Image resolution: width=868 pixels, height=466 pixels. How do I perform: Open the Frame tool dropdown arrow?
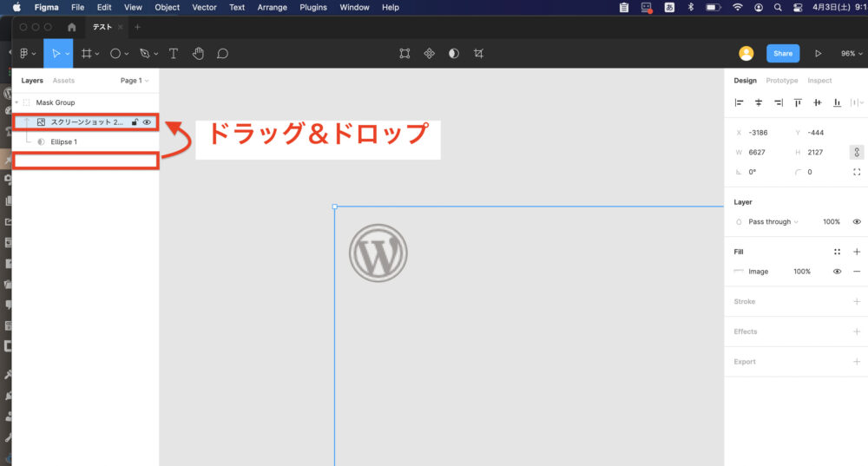coord(97,55)
